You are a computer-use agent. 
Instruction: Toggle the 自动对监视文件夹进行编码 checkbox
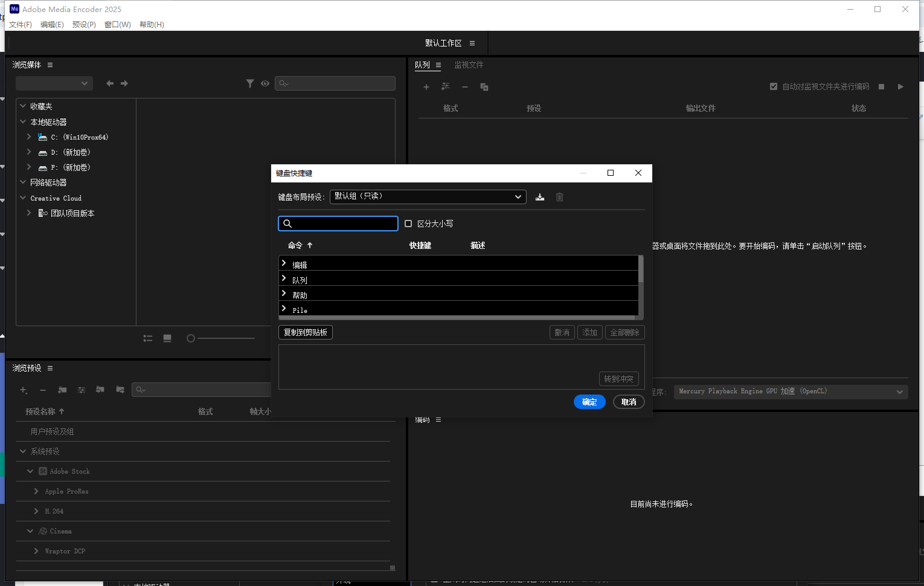(x=774, y=87)
